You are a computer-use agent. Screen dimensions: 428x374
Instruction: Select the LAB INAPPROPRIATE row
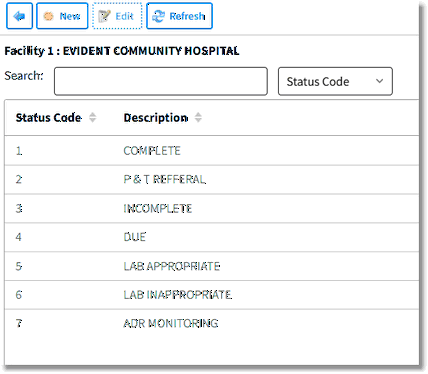coord(212,295)
